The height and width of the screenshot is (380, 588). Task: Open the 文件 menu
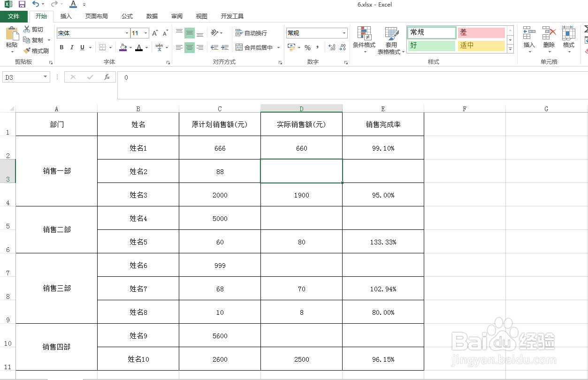pyautogui.click(x=14, y=15)
